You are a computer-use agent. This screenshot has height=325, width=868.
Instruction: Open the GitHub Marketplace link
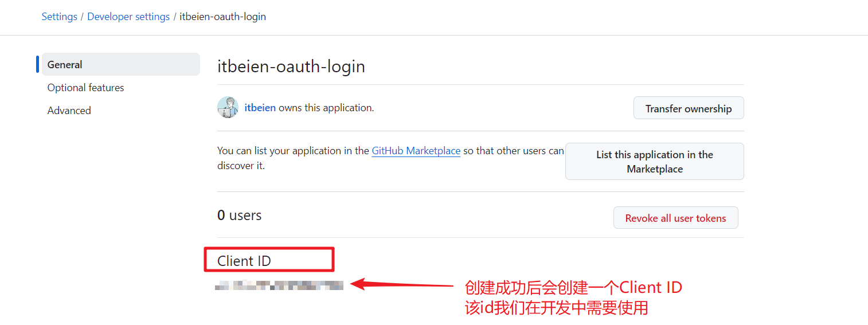(x=416, y=151)
